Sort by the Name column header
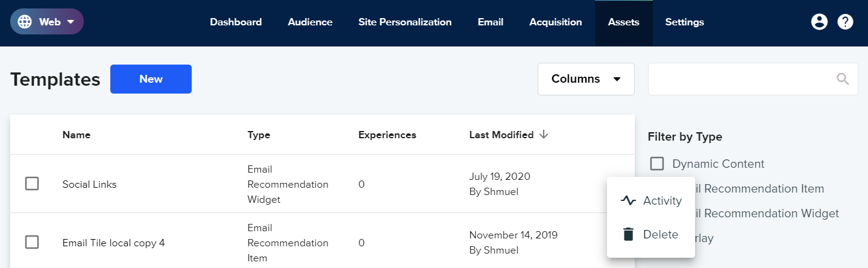The height and width of the screenshot is (268, 868). pyautogui.click(x=77, y=135)
